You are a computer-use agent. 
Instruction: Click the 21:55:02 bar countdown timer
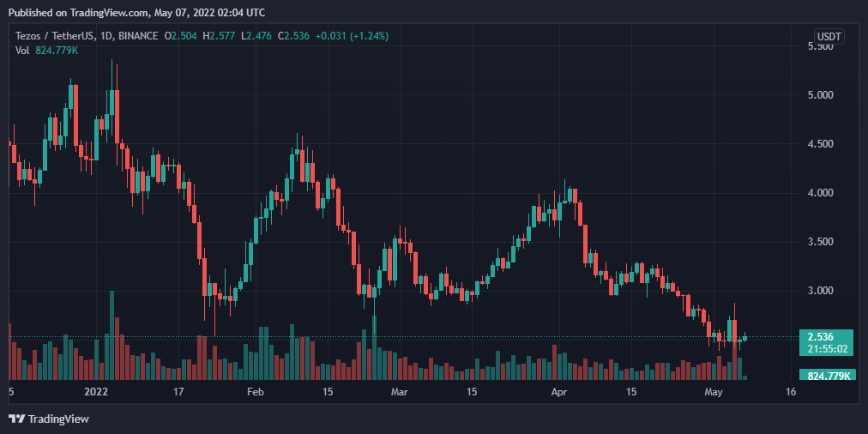click(x=824, y=349)
